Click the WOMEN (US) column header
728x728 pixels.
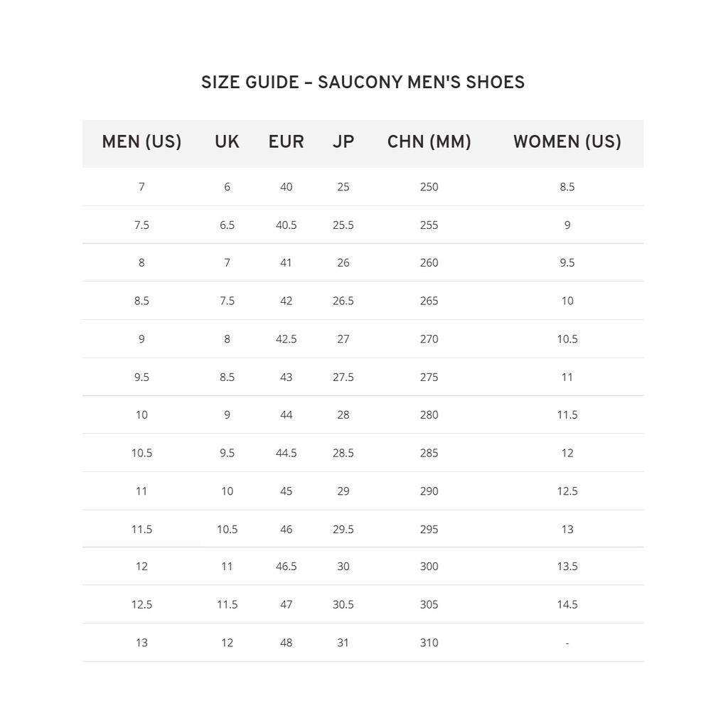pyautogui.click(x=567, y=142)
